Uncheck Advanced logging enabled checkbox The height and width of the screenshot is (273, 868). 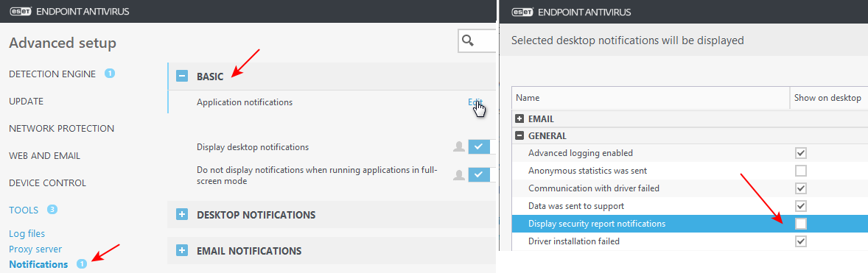tap(800, 152)
